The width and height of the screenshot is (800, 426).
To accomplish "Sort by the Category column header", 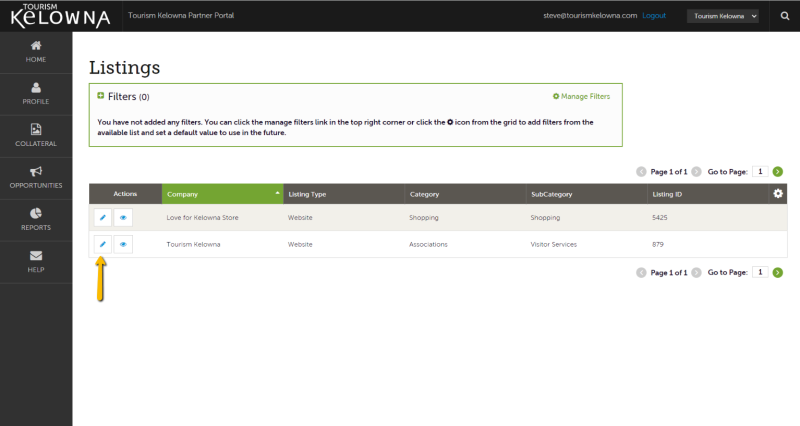I will 465,194.
